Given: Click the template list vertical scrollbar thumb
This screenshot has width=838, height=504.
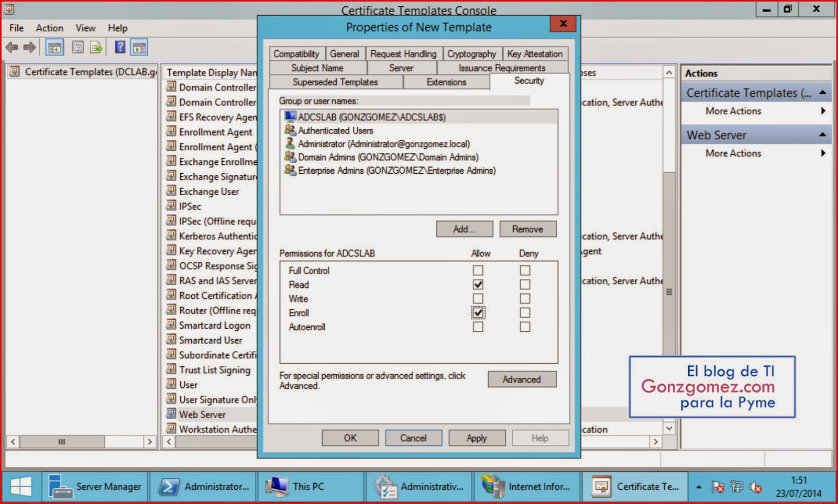Looking at the screenshot, I should [669, 291].
